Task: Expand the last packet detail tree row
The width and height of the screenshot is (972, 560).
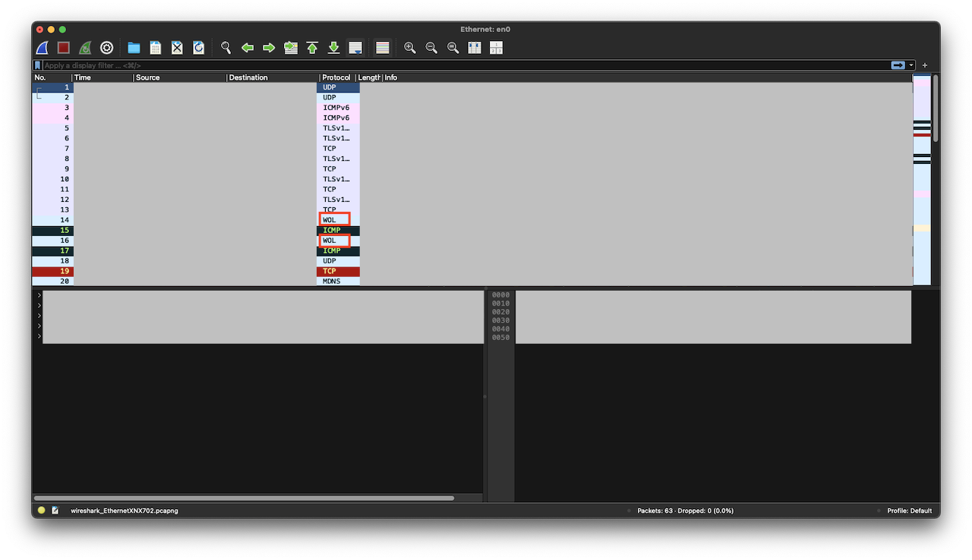Action: point(39,336)
